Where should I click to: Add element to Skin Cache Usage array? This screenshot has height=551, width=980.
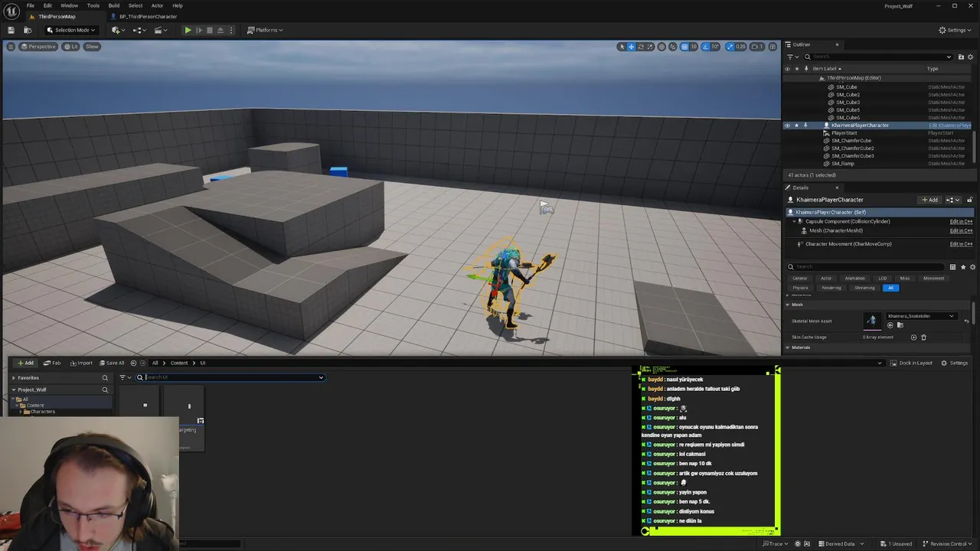(x=913, y=337)
